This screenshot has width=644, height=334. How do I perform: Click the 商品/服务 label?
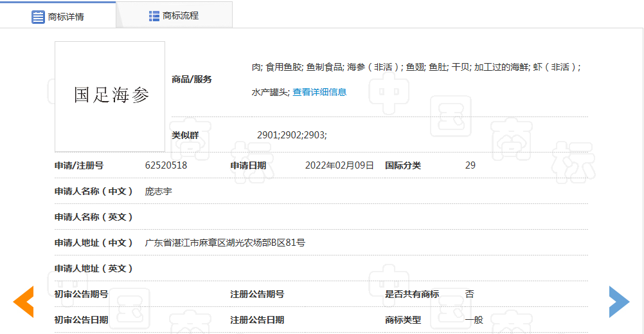[x=192, y=79]
